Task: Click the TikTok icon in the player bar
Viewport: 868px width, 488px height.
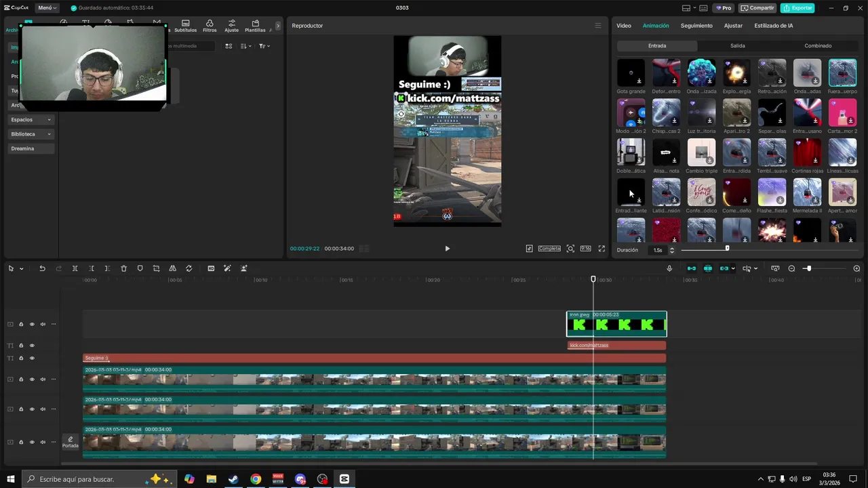Action: coord(529,249)
